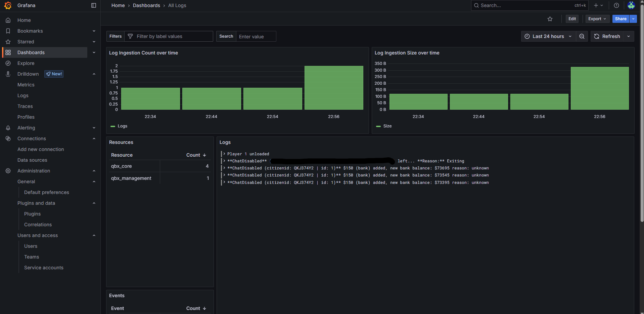Expand the Bookmarks section chevron

point(94,31)
